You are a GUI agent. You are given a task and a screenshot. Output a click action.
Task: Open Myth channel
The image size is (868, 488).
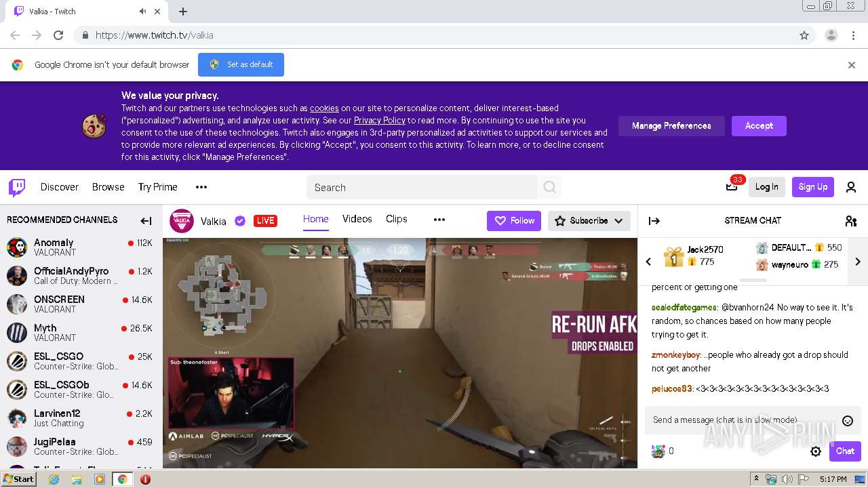(x=81, y=333)
